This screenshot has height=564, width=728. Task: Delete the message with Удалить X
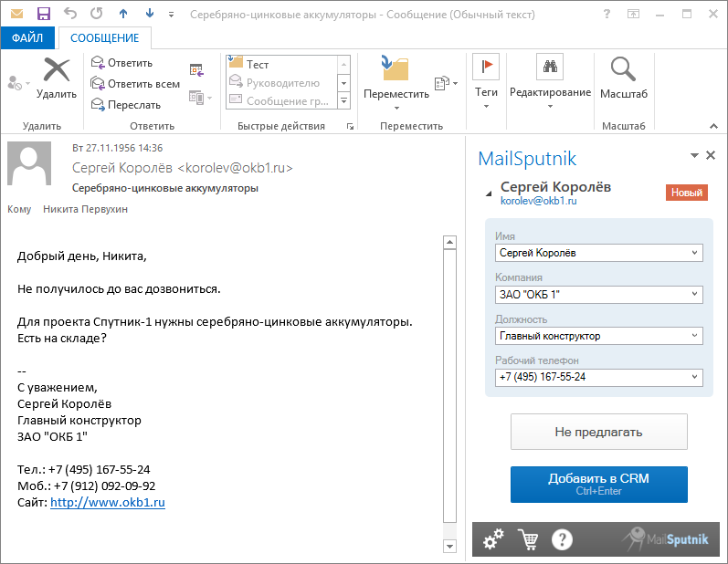pyautogui.click(x=57, y=78)
